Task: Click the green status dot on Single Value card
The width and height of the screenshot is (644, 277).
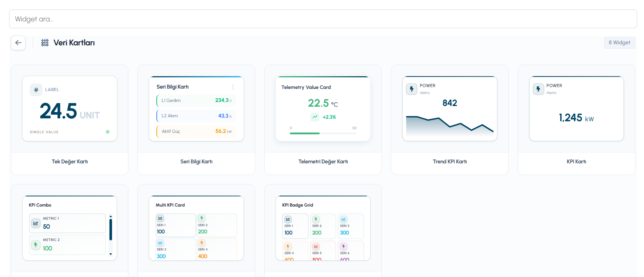Action: pos(108,132)
